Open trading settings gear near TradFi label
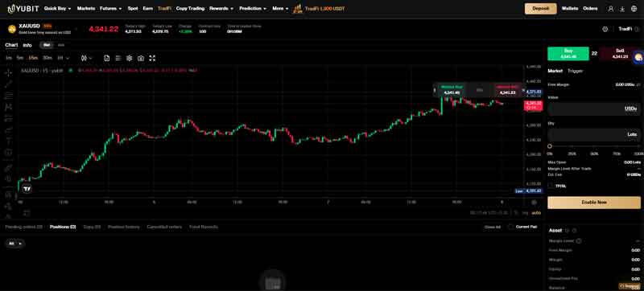 pos(605,29)
